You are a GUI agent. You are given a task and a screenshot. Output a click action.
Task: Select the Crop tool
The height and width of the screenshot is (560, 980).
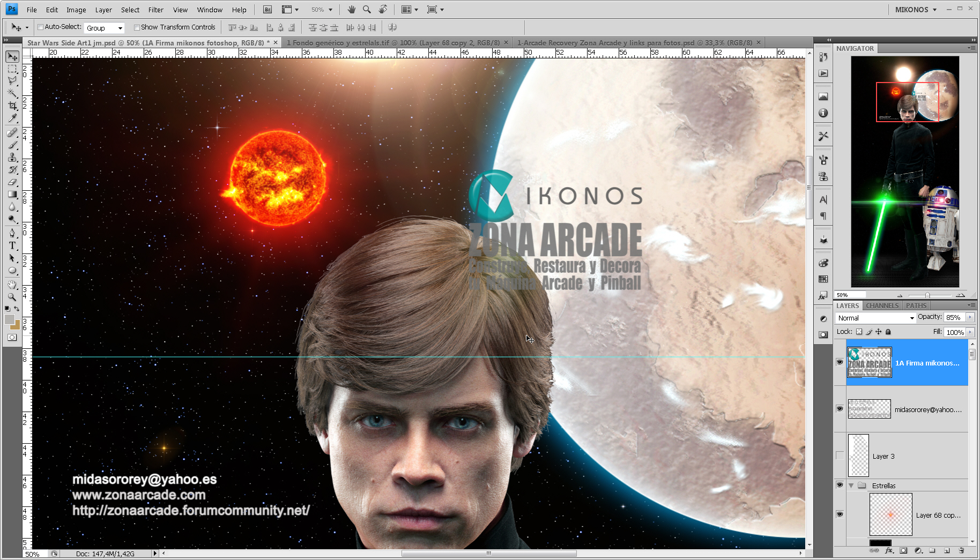pyautogui.click(x=12, y=106)
